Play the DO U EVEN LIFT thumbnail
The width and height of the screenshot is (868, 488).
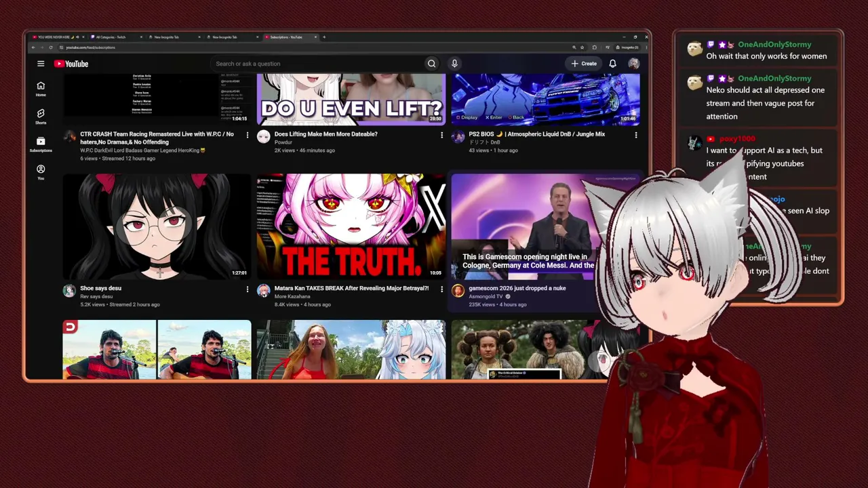[x=351, y=100]
